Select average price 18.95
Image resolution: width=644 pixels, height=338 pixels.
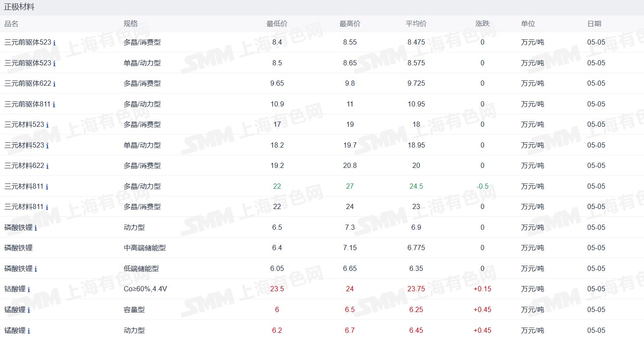pyautogui.click(x=416, y=145)
